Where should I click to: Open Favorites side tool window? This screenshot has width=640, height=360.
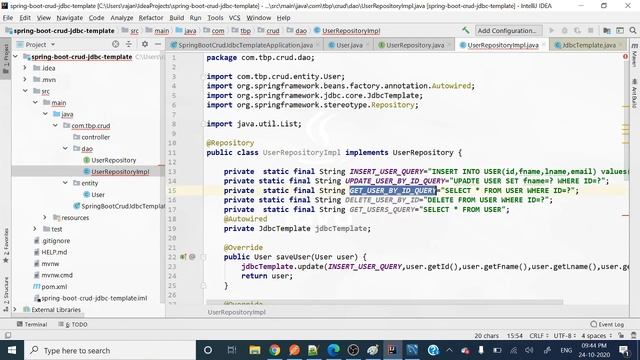pos(6,246)
